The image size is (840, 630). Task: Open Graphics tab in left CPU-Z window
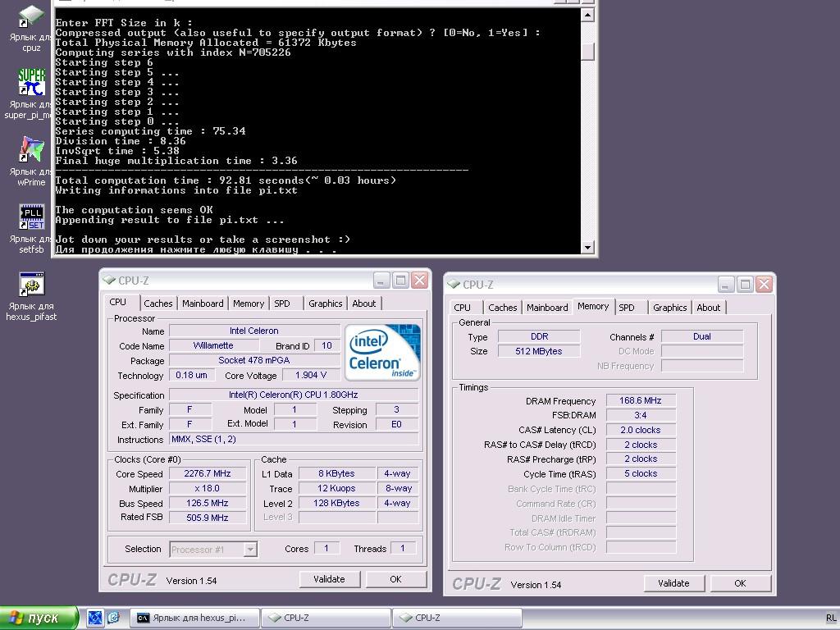[325, 304]
